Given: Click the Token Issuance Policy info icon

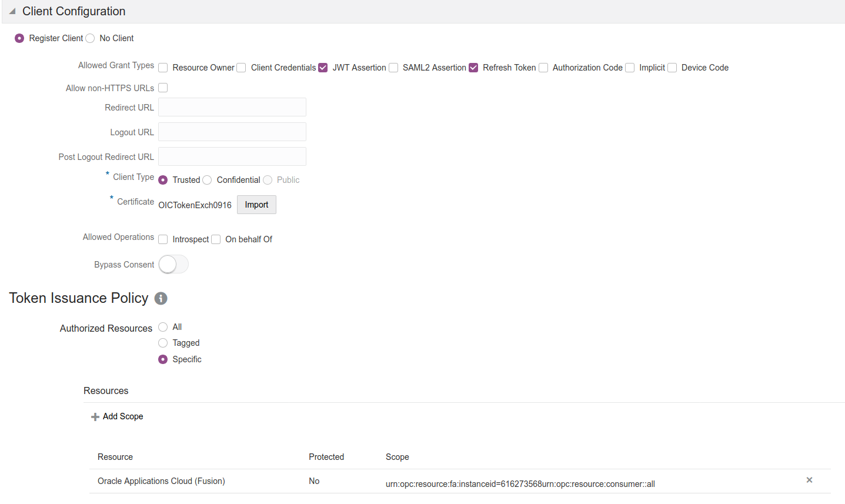Looking at the screenshot, I should pyautogui.click(x=161, y=298).
